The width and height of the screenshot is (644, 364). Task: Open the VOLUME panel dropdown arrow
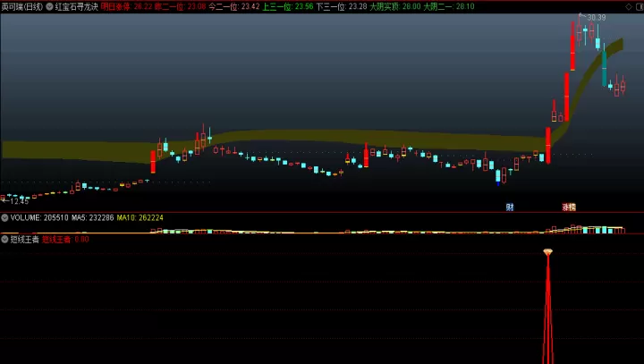(x=4, y=217)
